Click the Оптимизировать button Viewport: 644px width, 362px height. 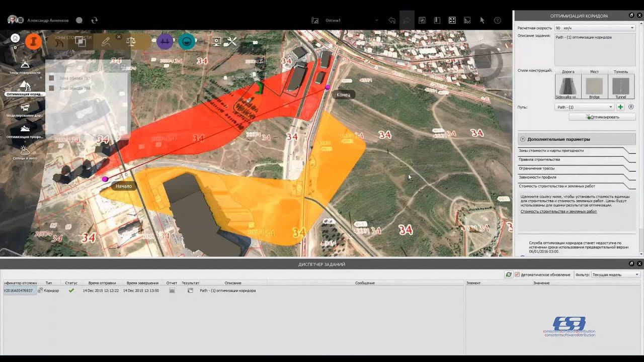pyautogui.click(x=602, y=117)
